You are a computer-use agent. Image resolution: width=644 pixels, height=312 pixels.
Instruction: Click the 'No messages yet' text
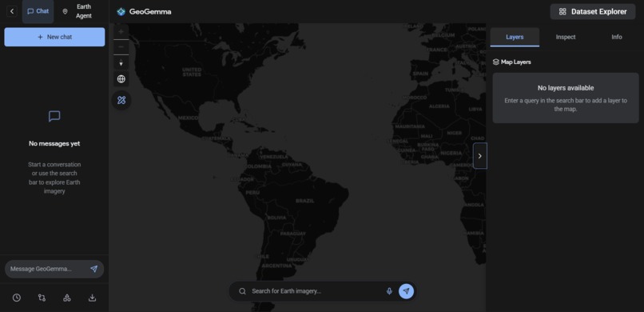coord(54,143)
